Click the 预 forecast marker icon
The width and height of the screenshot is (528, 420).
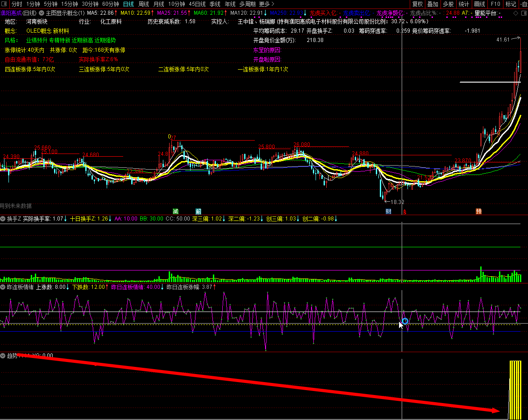point(478,211)
